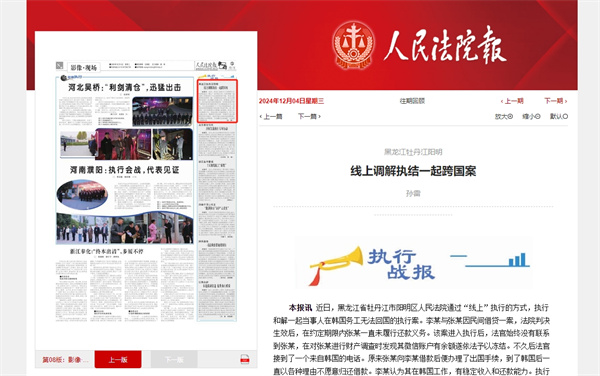The height and width of the screenshot is (376, 600).
Task: Reset text size with 默认 icon
Action: pyautogui.click(x=559, y=116)
